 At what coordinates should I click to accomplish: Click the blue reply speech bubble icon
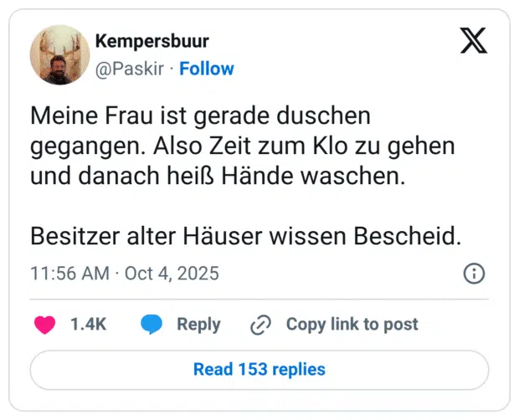[x=152, y=325]
